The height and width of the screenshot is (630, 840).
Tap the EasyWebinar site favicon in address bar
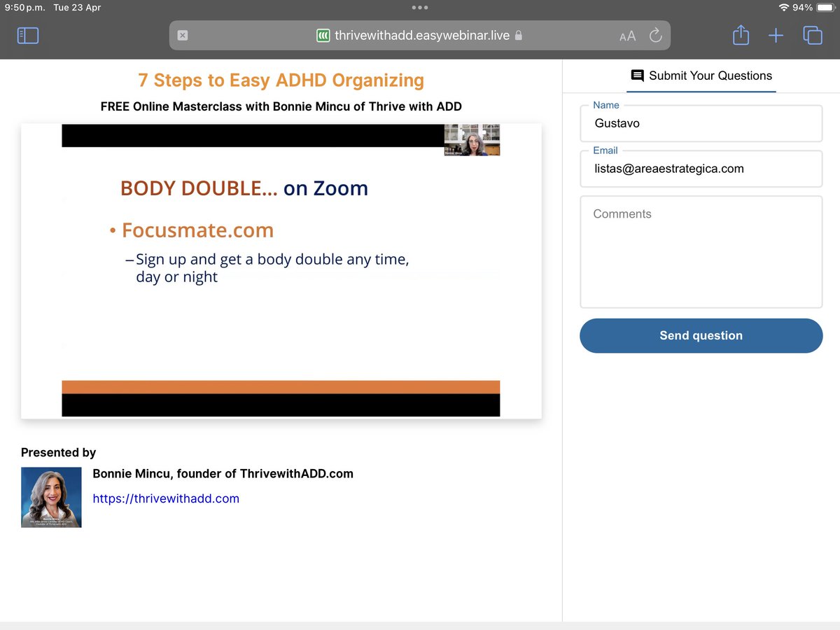click(x=323, y=35)
